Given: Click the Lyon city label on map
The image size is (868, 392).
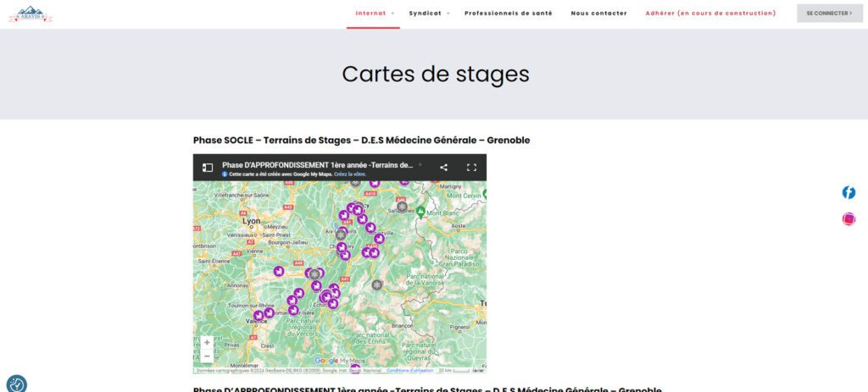Looking at the screenshot, I should pyautogui.click(x=251, y=221).
